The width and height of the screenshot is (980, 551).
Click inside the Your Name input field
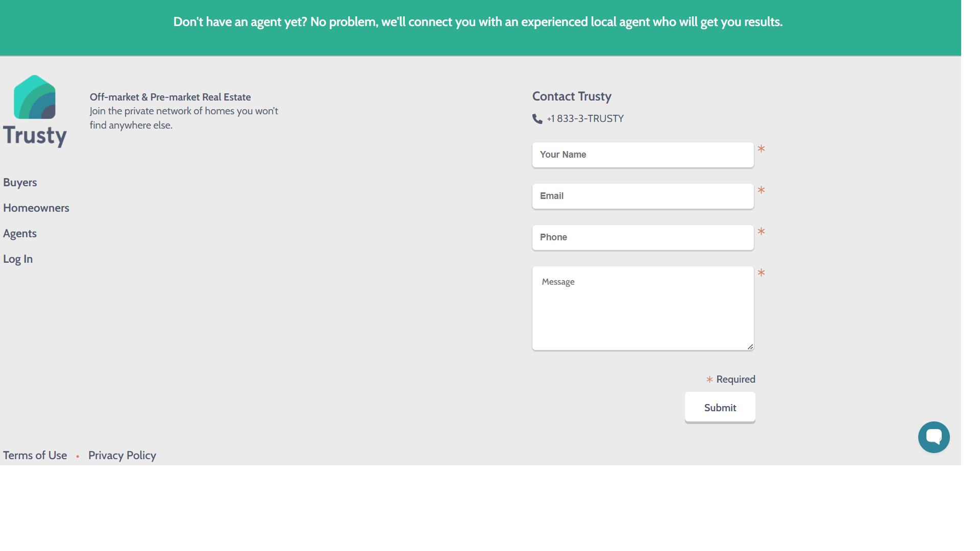[x=642, y=154]
